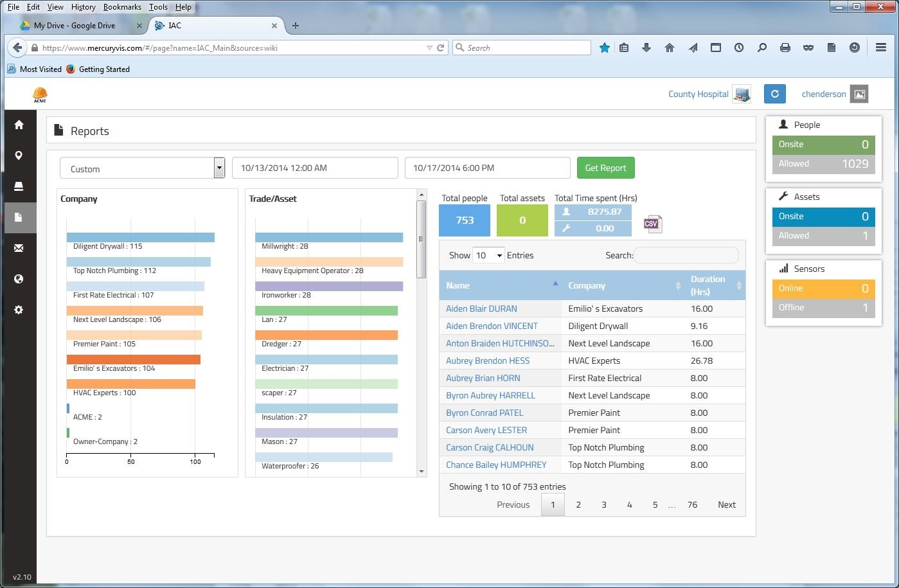Open the messages envelope sidebar icon
The width and height of the screenshot is (899, 588).
19,248
